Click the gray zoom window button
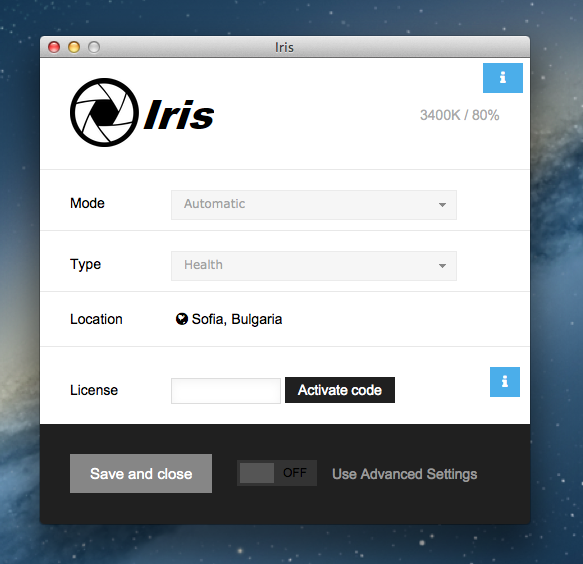This screenshot has width=583, height=564. coord(94,47)
